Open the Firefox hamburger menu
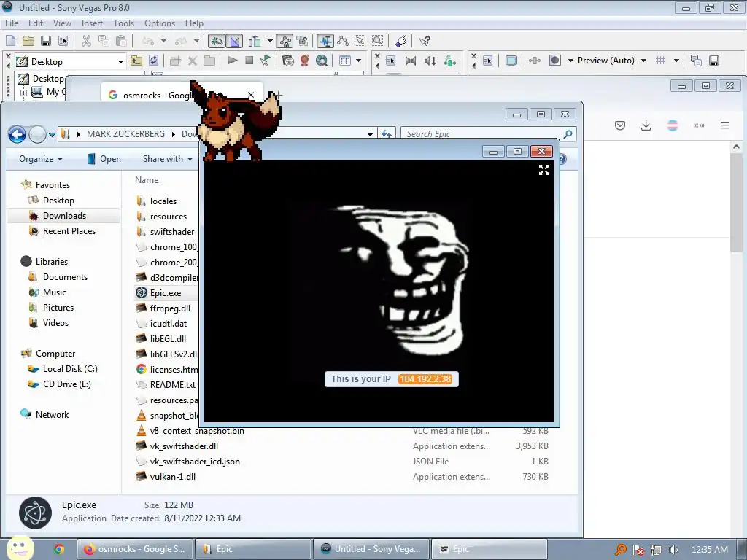 725,125
